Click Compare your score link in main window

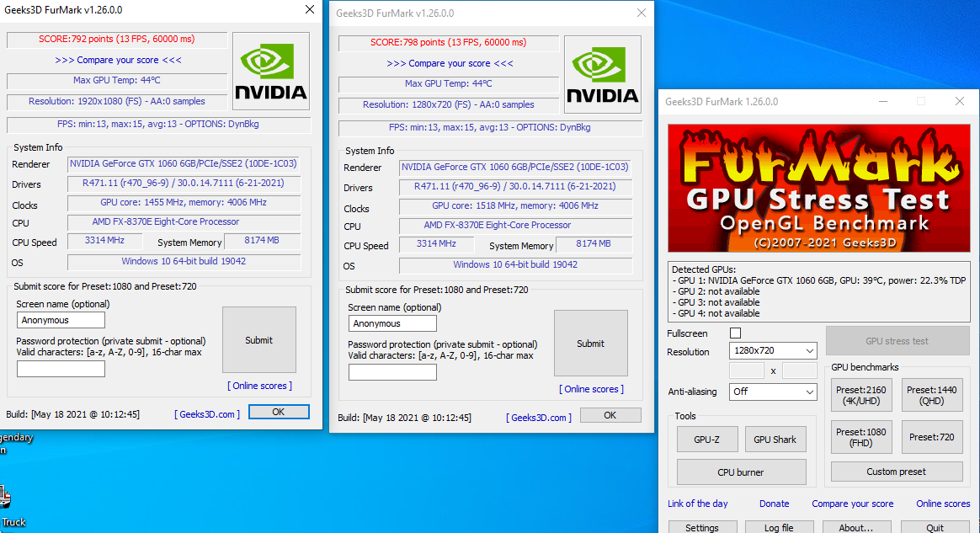(x=853, y=504)
